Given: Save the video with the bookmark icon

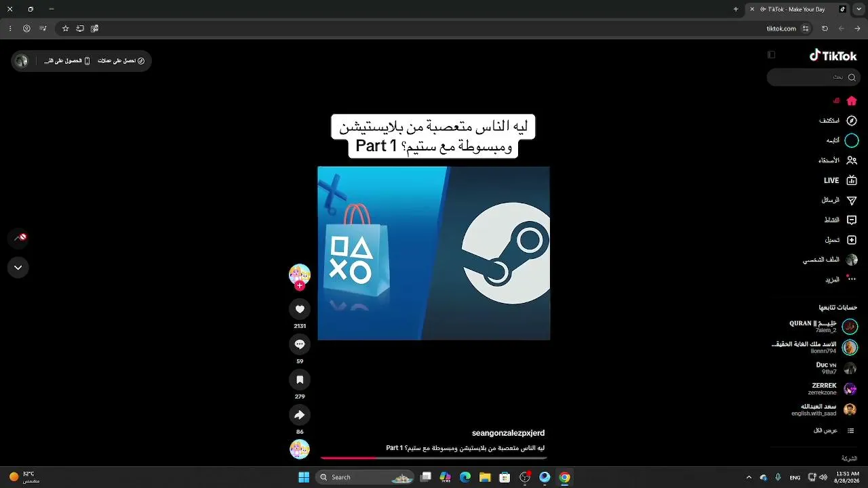Looking at the screenshot, I should (x=300, y=380).
